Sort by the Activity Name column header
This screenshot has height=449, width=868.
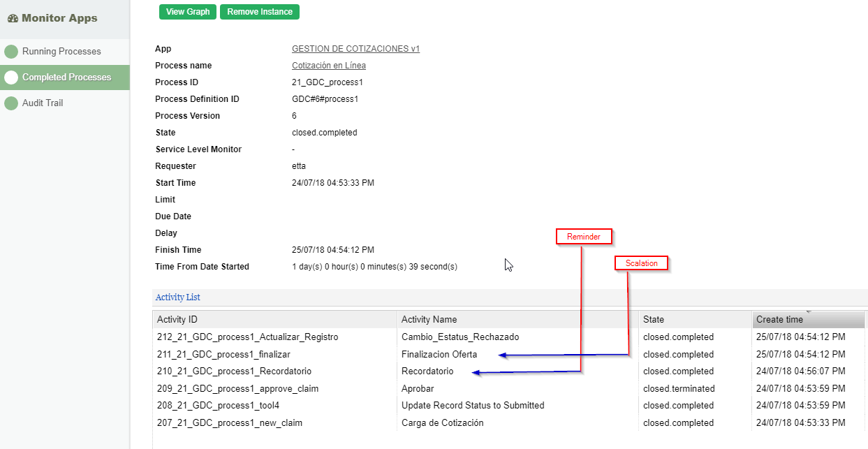517,320
